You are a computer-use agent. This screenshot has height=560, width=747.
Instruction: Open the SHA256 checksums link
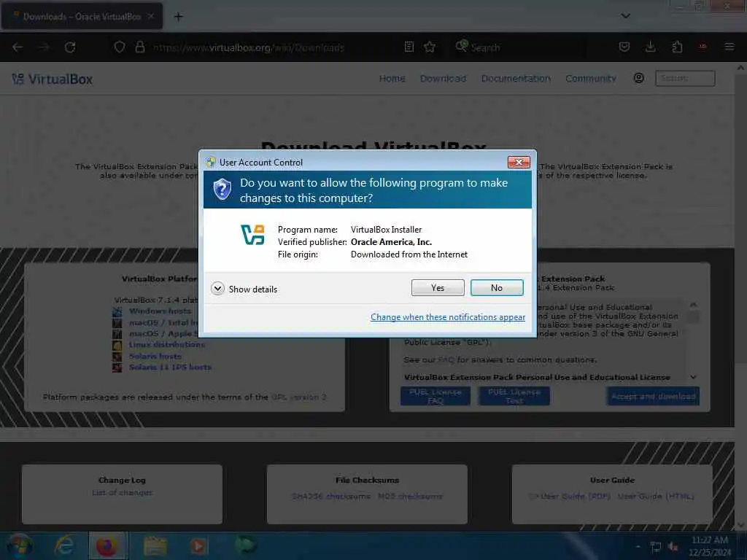coord(331,496)
